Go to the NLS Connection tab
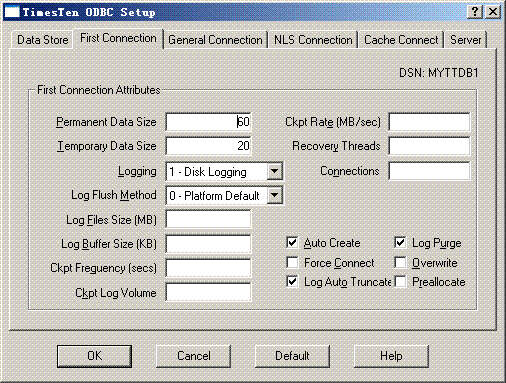This screenshot has width=506, height=383. click(313, 40)
